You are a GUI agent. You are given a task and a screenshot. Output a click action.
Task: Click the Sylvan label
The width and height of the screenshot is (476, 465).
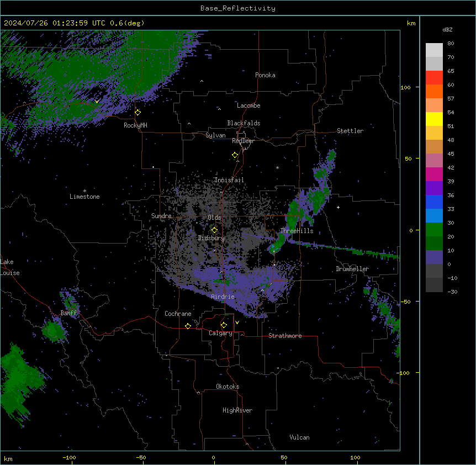tap(215, 135)
